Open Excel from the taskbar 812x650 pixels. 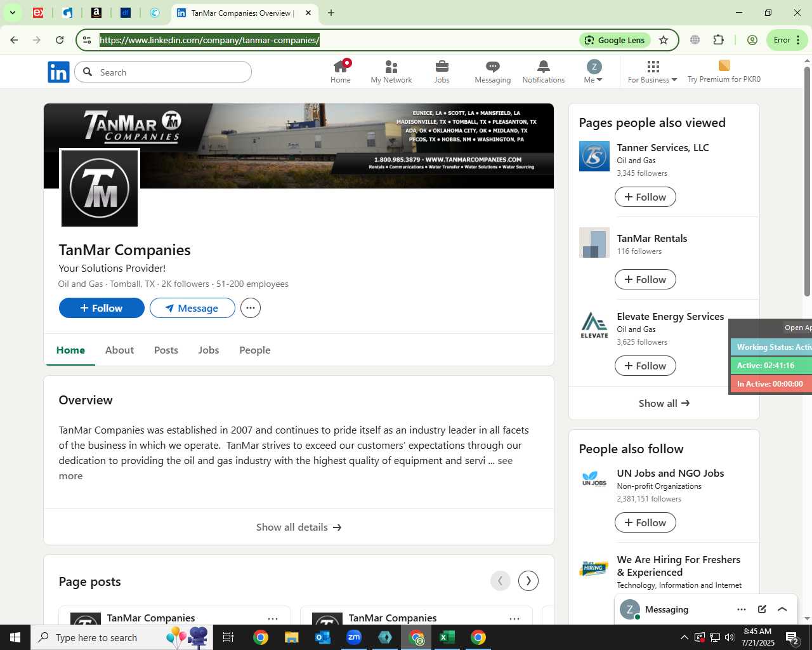(x=447, y=637)
